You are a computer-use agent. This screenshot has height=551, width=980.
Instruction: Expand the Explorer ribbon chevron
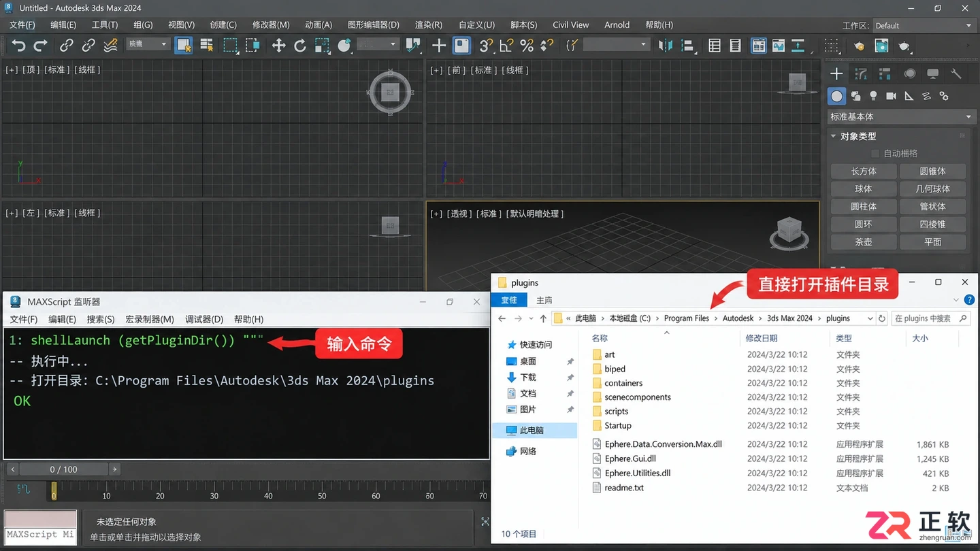(957, 300)
